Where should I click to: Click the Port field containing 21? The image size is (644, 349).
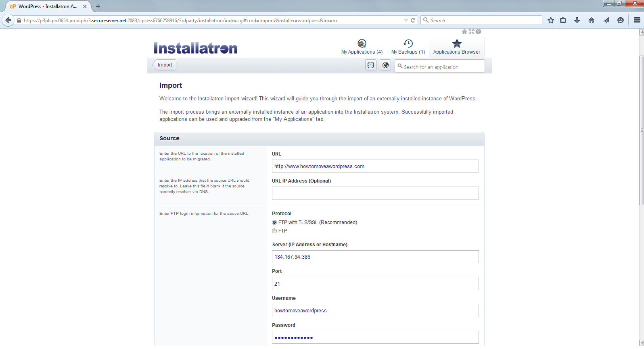375,284
